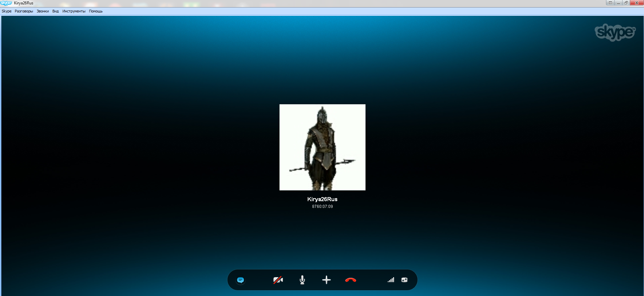
Task: Expand the Звонки menu
Action: coord(43,11)
